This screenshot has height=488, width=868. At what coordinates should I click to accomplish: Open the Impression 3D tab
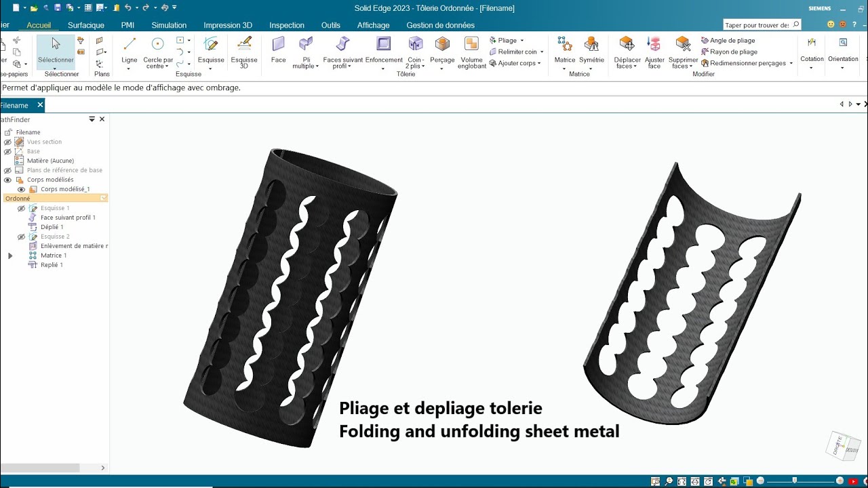point(228,25)
